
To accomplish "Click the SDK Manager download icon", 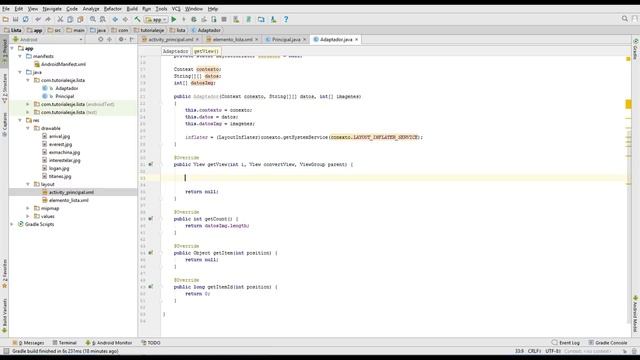I will [x=273, y=19].
